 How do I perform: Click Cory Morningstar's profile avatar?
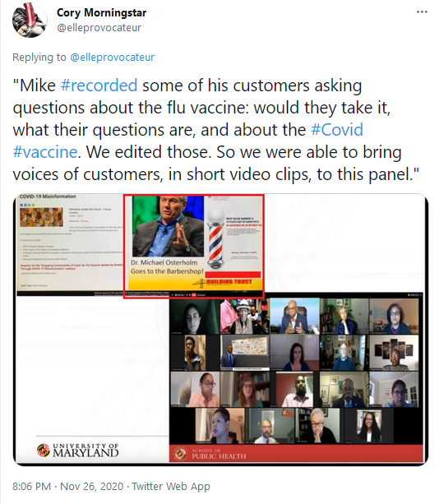30,21
